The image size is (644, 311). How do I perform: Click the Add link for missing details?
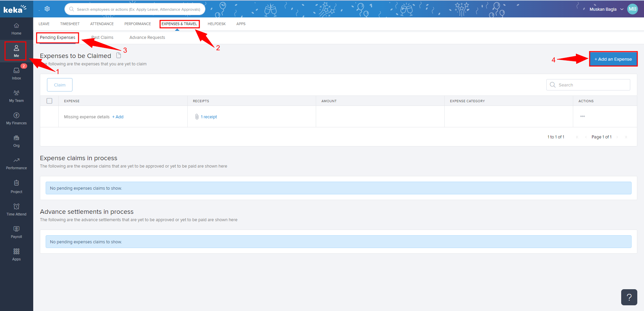[118, 117]
